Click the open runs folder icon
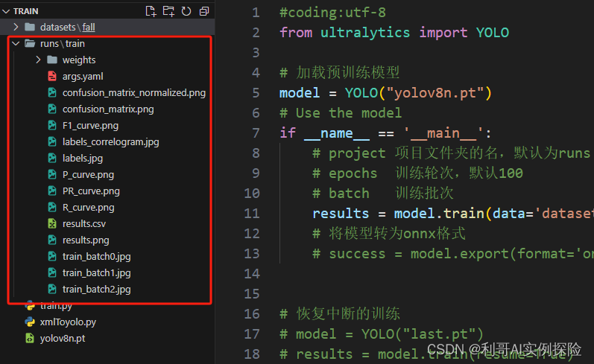 tap(30, 43)
